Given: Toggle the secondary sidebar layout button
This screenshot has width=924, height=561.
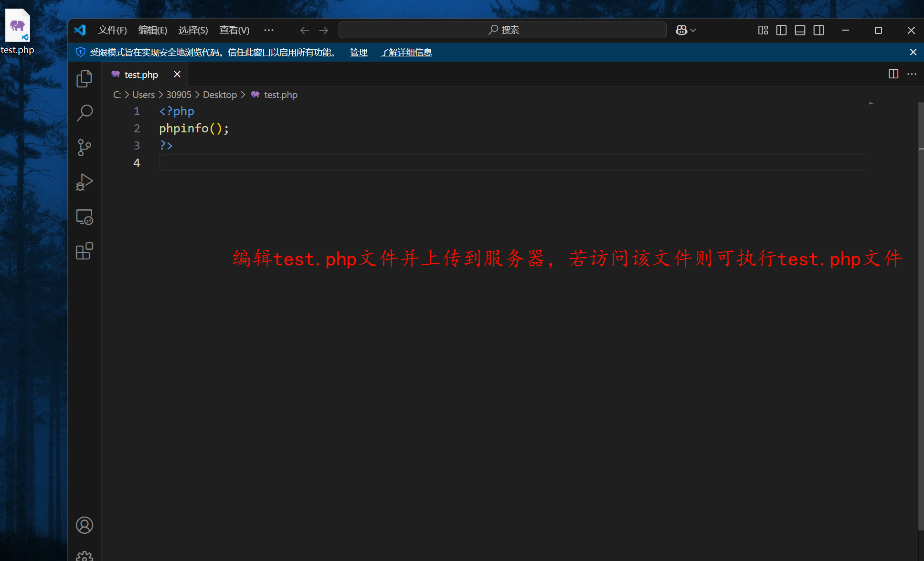Looking at the screenshot, I should point(818,30).
